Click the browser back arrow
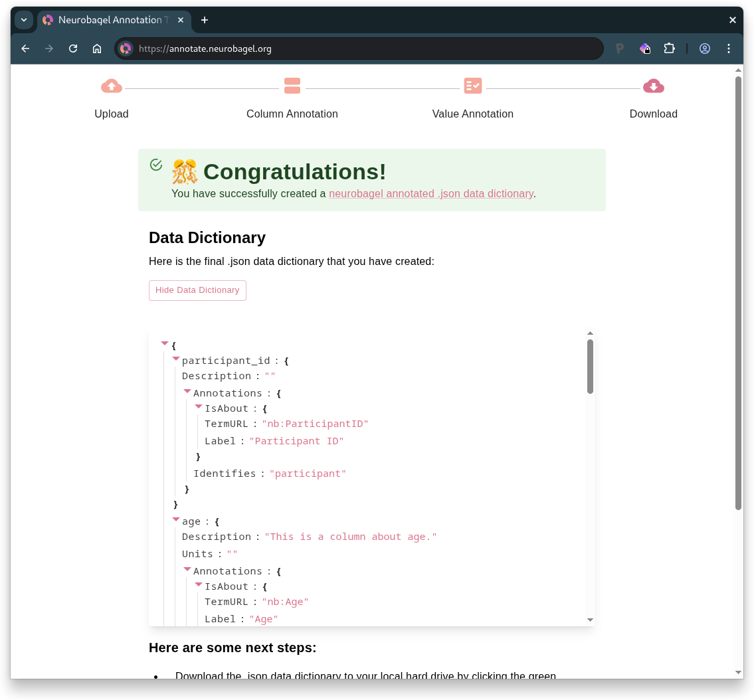 pos(25,48)
